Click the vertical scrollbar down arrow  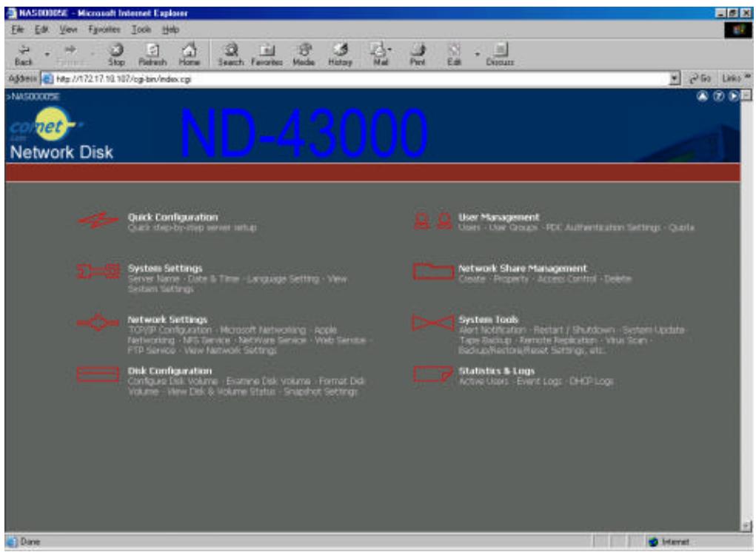pos(746,525)
